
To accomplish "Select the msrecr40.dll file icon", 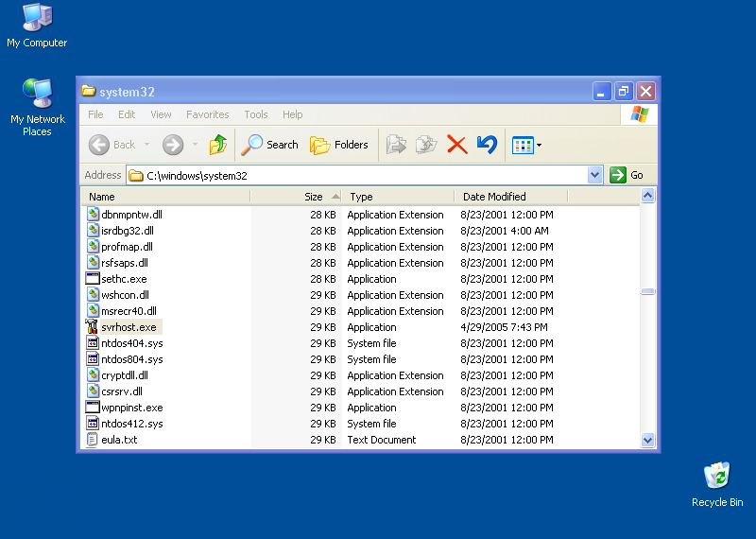I will 93,311.
